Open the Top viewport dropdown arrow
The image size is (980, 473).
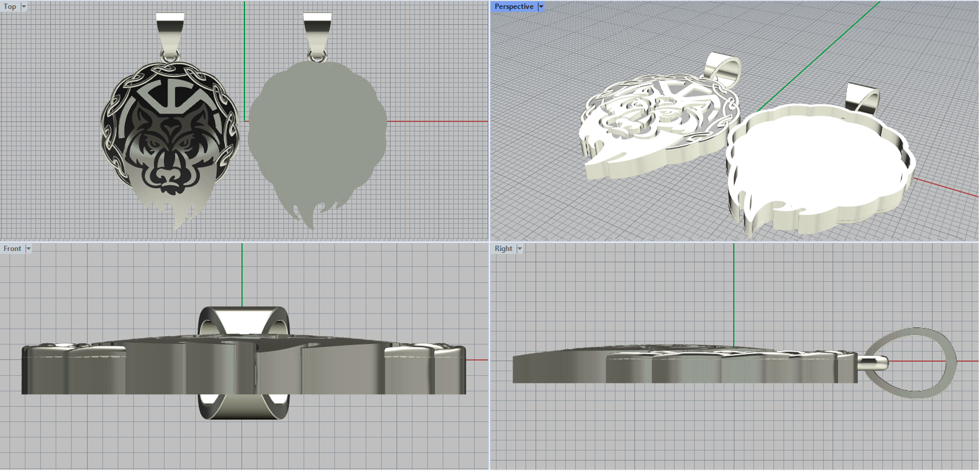pyautogui.click(x=24, y=7)
